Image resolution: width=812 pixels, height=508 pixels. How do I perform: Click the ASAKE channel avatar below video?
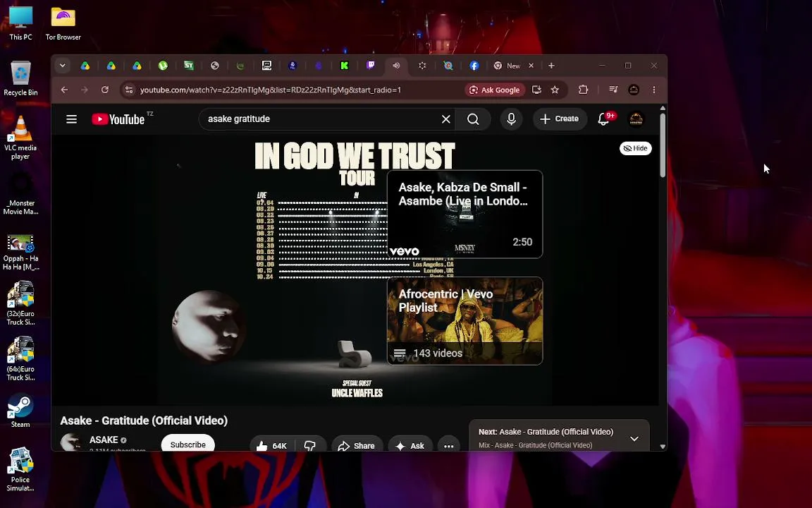tap(71, 443)
